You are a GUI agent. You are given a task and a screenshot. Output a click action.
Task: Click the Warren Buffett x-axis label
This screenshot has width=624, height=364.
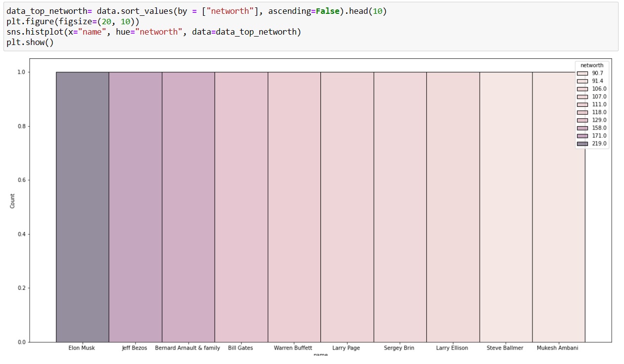pos(293,348)
